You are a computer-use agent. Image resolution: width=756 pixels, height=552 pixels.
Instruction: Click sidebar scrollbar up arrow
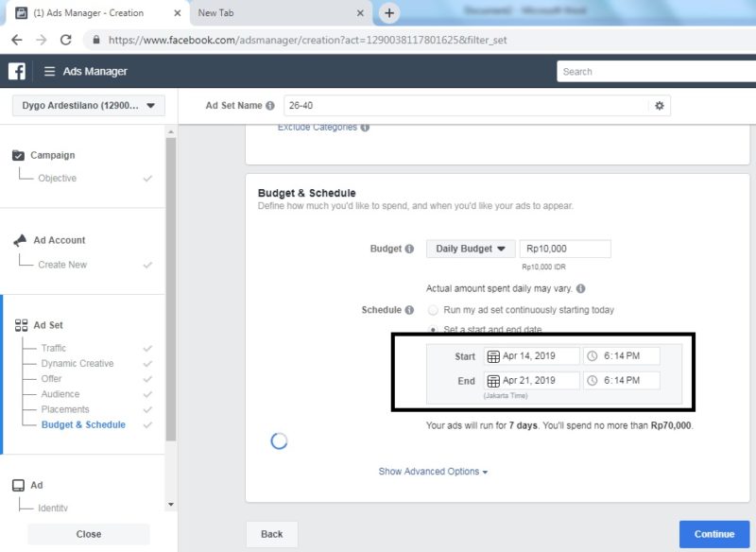pos(171,131)
